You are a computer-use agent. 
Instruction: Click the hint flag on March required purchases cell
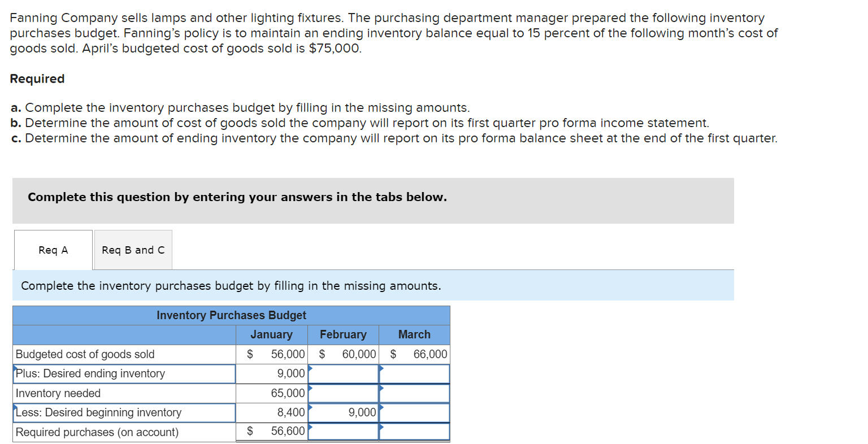[381, 426]
